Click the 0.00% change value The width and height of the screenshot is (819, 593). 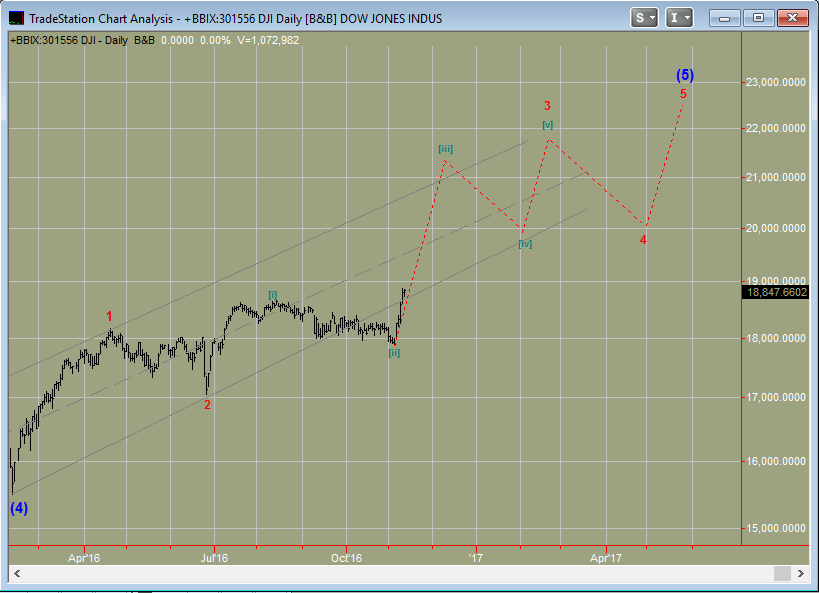(x=215, y=40)
